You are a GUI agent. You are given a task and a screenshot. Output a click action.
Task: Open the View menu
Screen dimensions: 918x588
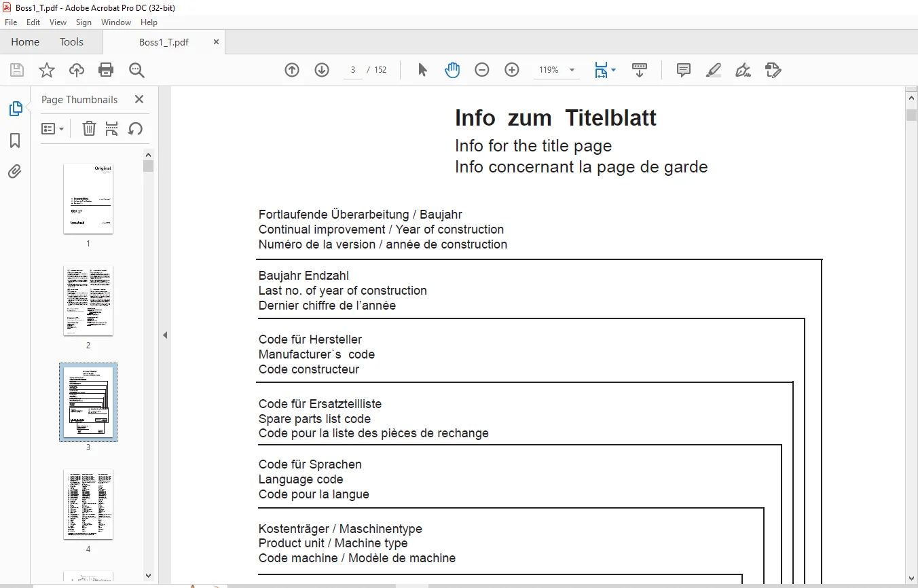58,22
